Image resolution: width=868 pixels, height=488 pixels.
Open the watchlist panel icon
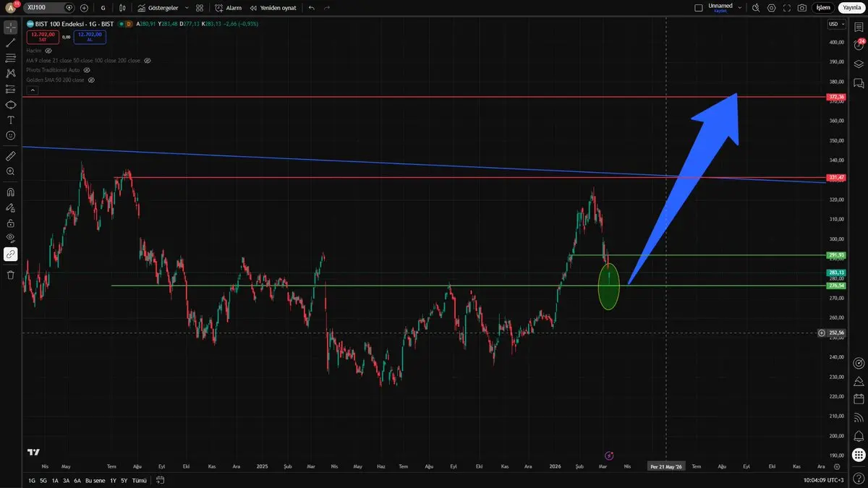click(859, 27)
